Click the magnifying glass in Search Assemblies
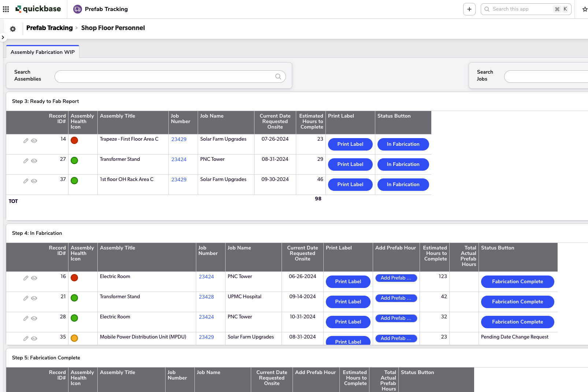Image resolution: width=588 pixels, height=392 pixels. 278,77
